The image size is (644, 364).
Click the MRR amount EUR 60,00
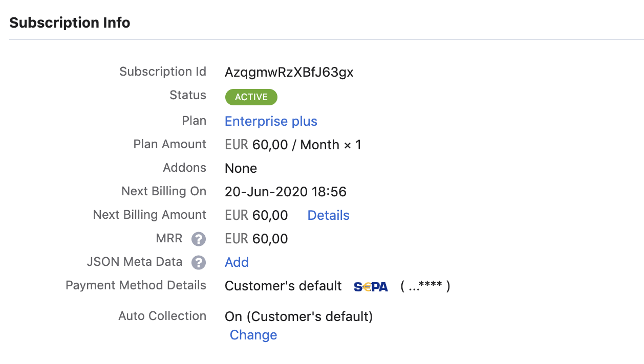coord(256,239)
